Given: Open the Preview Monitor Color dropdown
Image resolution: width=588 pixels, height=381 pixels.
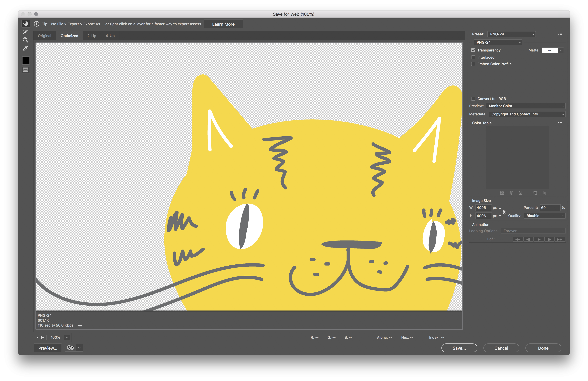Looking at the screenshot, I should click(x=525, y=106).
